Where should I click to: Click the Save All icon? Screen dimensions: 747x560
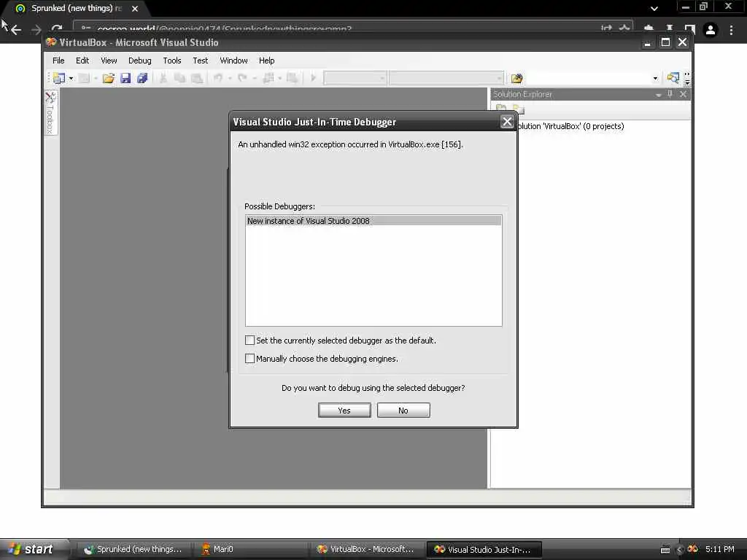coord(142,78)
